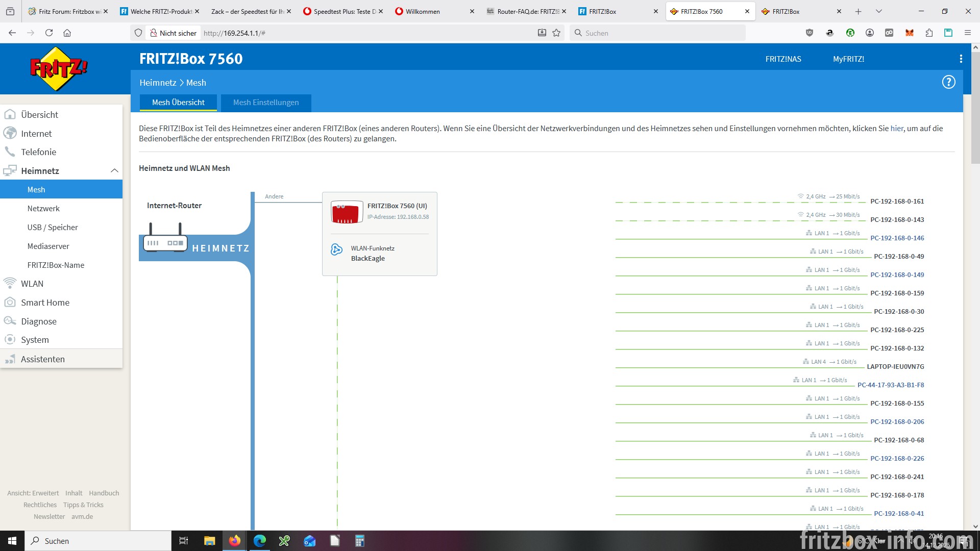This screenshot has width=980, height=551.
Task: Open Task View on the taskbar
Action: pos(184,541)
